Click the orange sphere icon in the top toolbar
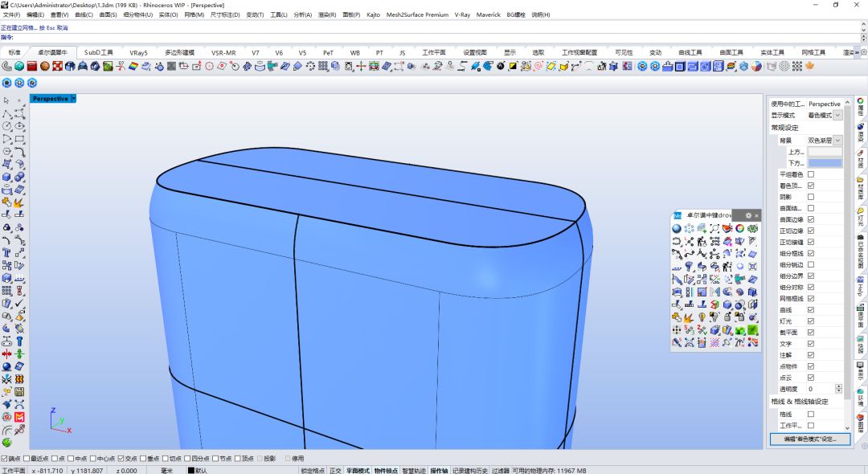This screenshot has height=474, width=868. point(45,66)
